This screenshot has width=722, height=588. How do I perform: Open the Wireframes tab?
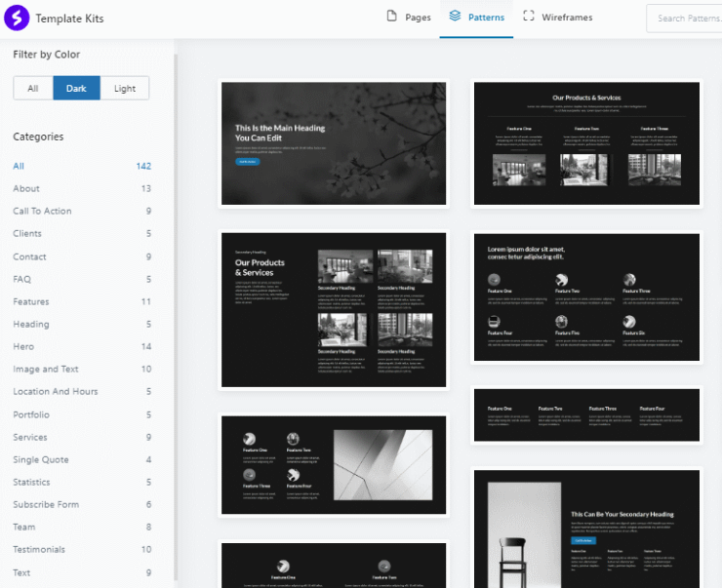point(558,18)
